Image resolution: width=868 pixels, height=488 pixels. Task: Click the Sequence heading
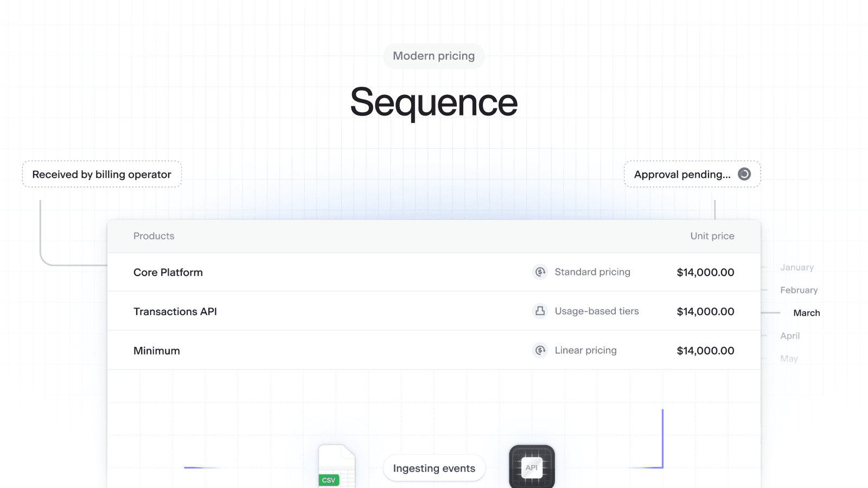434,102
